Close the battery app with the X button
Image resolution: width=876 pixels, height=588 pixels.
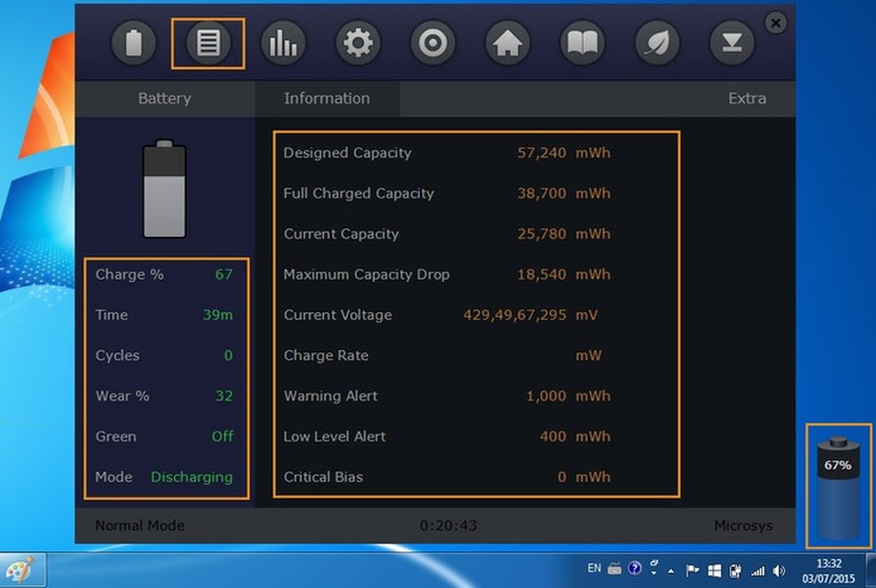[776, 23]
